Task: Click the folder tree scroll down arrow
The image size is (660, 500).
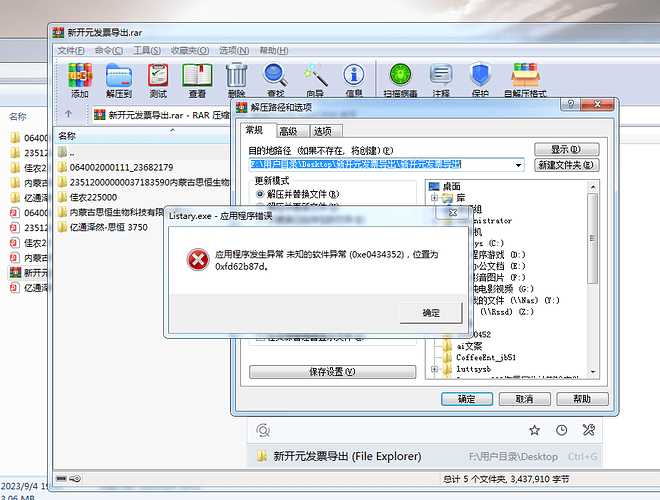Action: [x=593, y=372]
